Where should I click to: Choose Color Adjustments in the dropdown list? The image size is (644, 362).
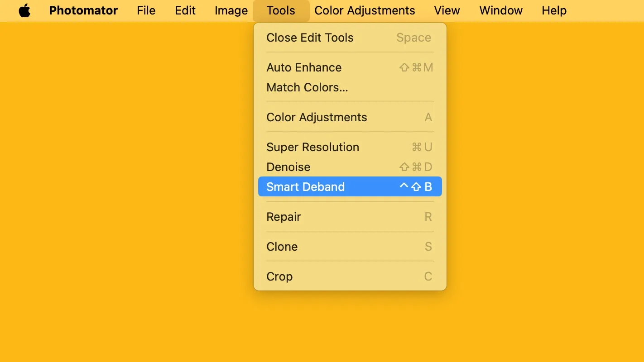coord(350,117)
